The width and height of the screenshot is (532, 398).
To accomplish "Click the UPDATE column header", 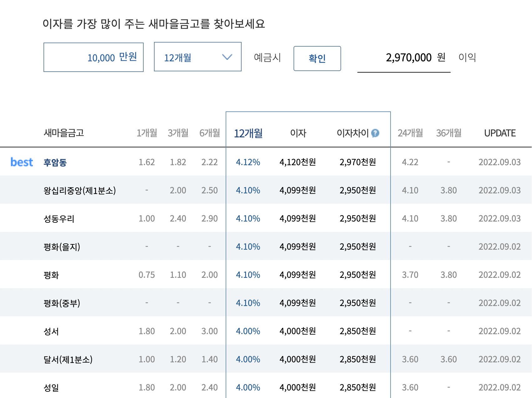I will pos(500,133).
